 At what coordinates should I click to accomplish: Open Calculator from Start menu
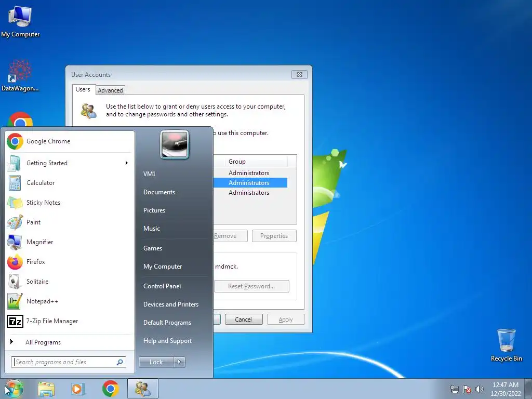click(70, 182)
